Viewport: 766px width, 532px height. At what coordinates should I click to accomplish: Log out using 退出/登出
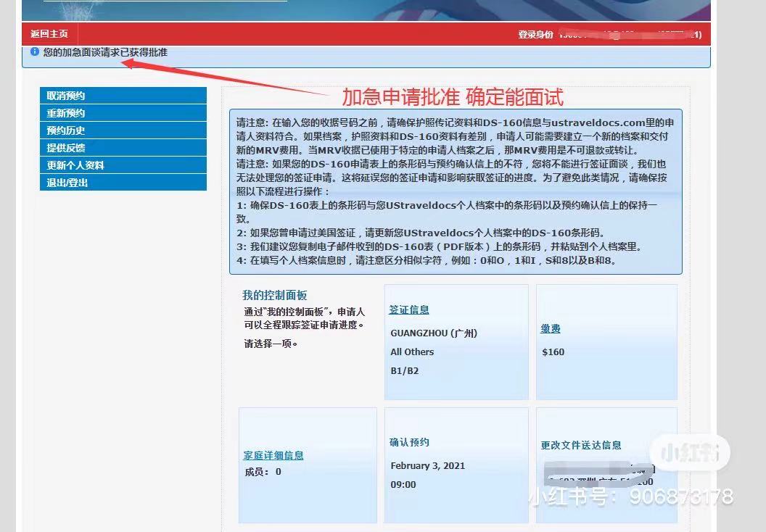(x=67, y=183)
